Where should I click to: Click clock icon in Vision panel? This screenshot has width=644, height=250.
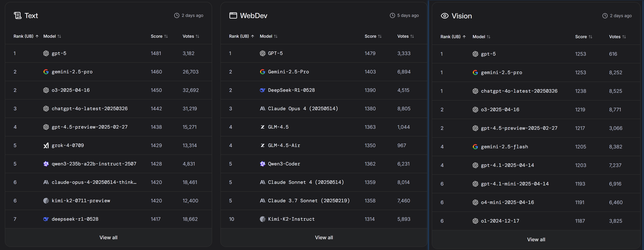pos(605,16)
